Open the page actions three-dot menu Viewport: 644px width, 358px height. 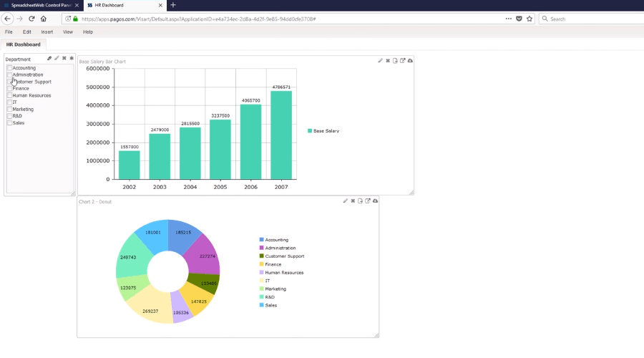click(509, 19)
